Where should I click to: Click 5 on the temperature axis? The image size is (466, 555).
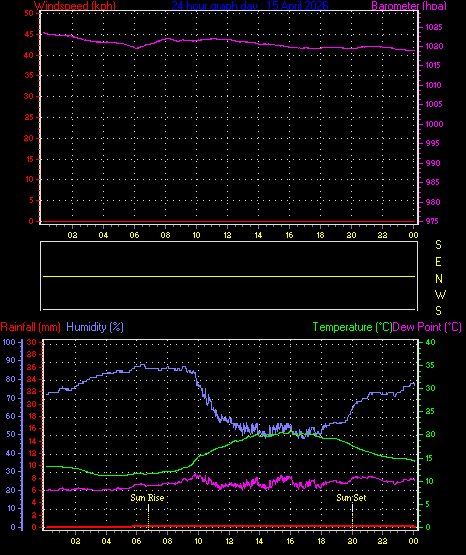(428, 504)
